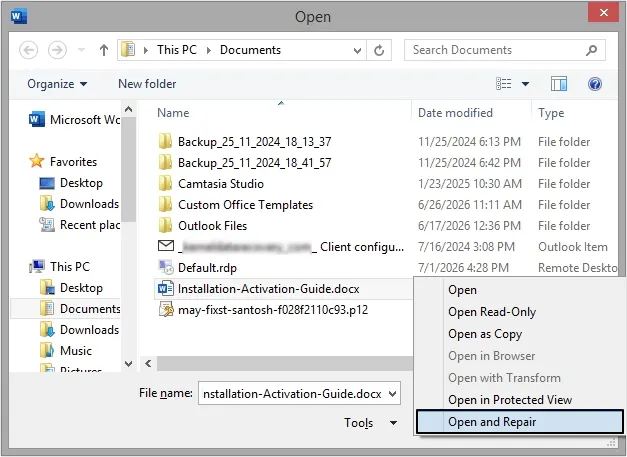Viewport: 627px width, 457px height.
Task: Click navigation pane scroll up arrow
Action: coord(129,109)
